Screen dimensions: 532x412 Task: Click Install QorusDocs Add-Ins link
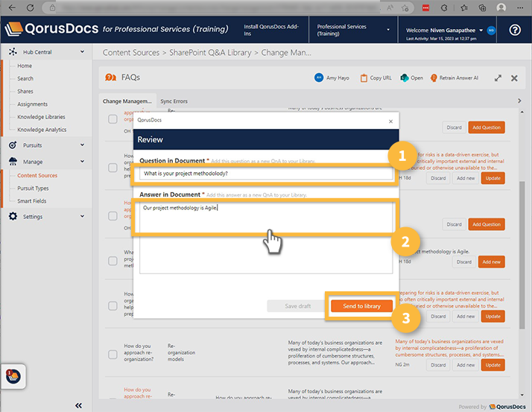(271, 30)
